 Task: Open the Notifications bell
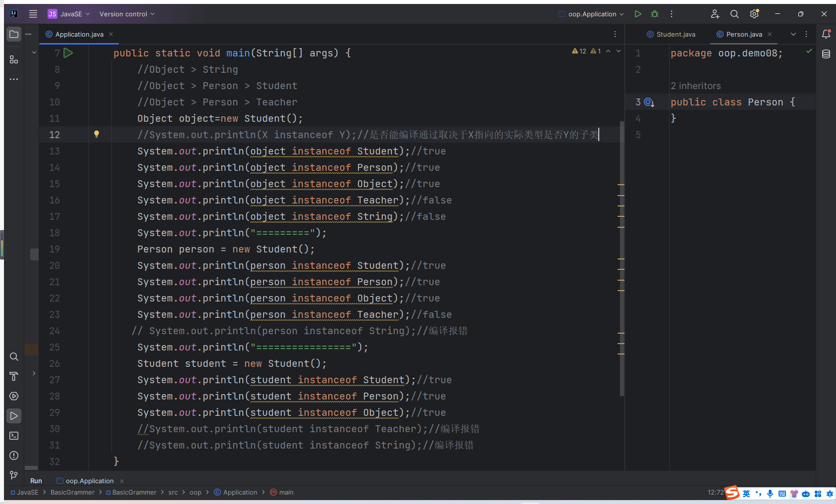click(826, 34)
